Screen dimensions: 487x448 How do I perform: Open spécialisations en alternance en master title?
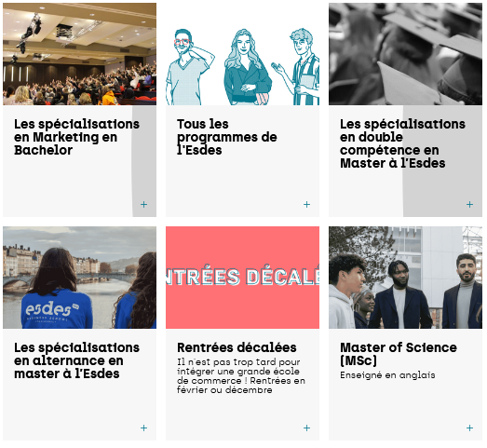pyautogui.click(x=76, y=361)
